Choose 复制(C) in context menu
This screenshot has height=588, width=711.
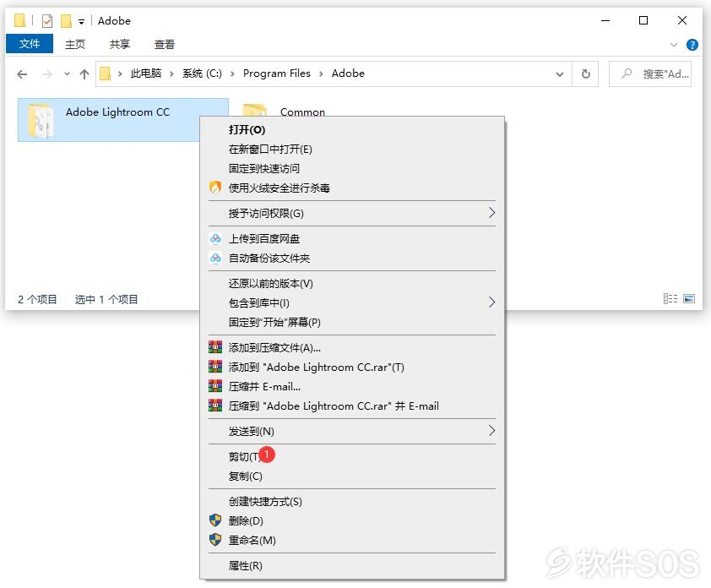click(352, 476)
